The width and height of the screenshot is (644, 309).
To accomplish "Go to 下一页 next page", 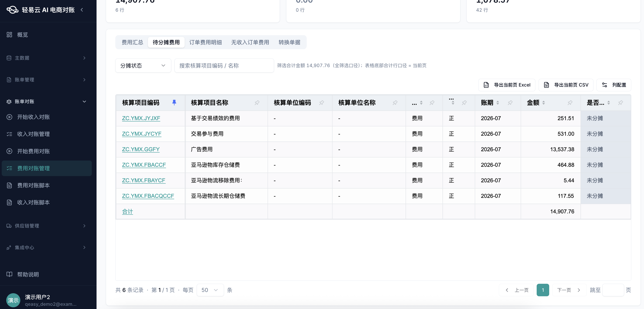I will [569, 290].
